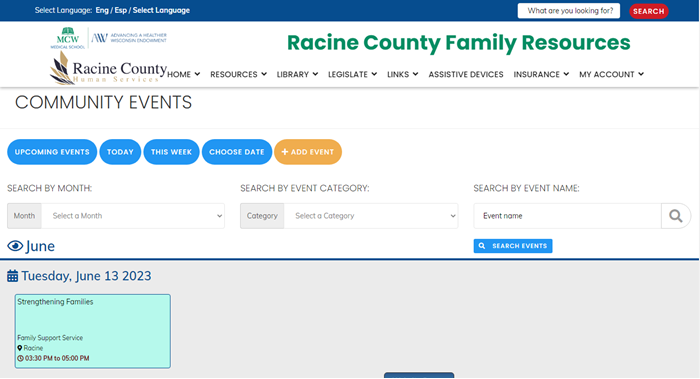Toggle the eye icon next to June
This screenshot has width=700, height=379.
tap(15, 246)
